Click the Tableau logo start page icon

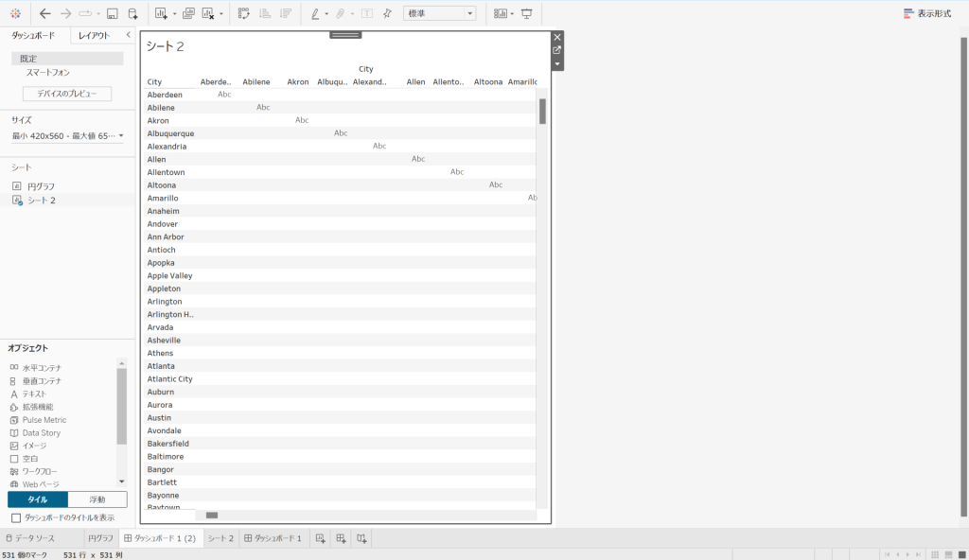[15, 14]
